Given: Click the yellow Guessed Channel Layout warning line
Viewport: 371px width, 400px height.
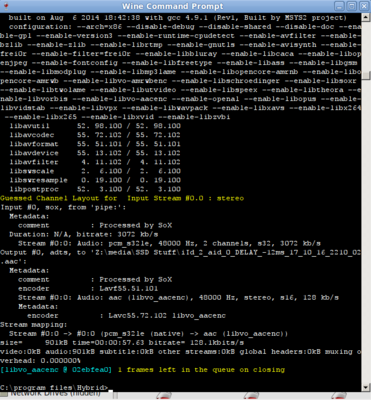Looking at the screenshot, I should click(x=122, y=198).
